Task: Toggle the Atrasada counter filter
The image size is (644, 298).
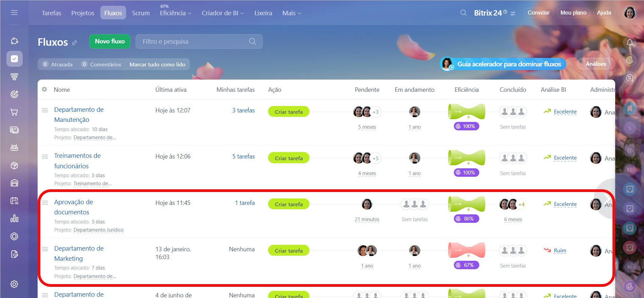Action: coord(57,64)
